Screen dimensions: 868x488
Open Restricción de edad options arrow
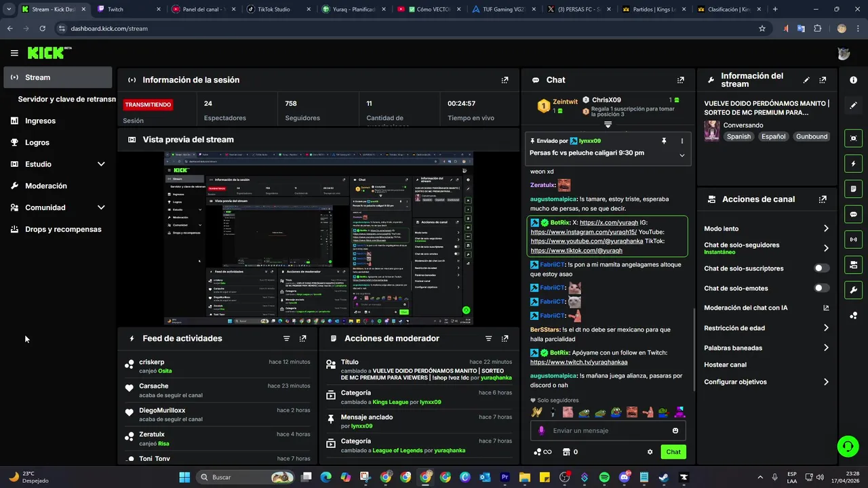(826, 328)
